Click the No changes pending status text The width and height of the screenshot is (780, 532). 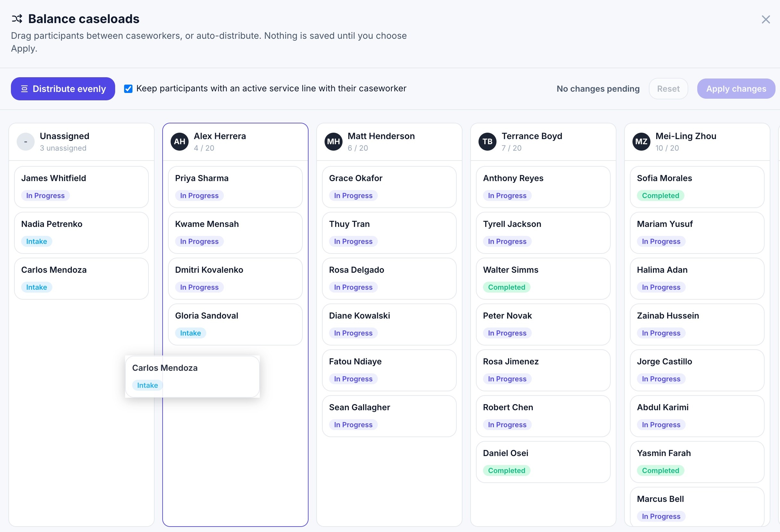[598, 88]
